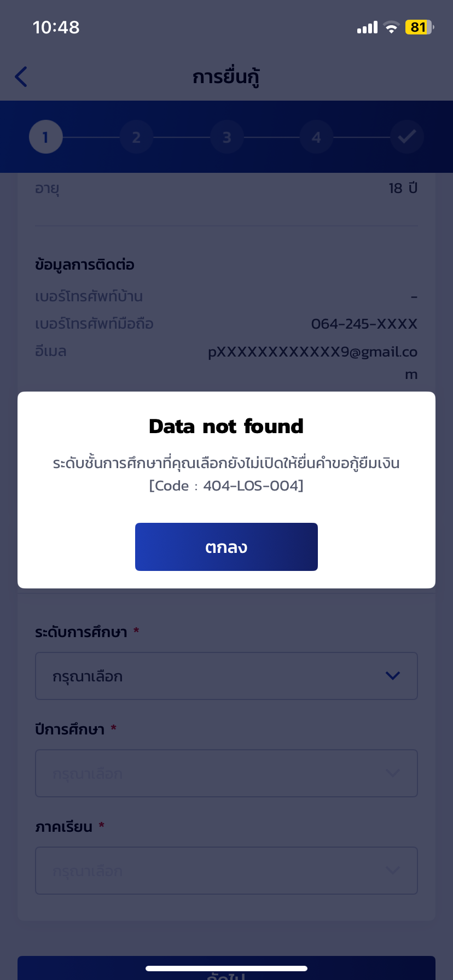Open ปีการศึกษา dropdown
The width and height of the screenshot is (453, 980).
226,773
